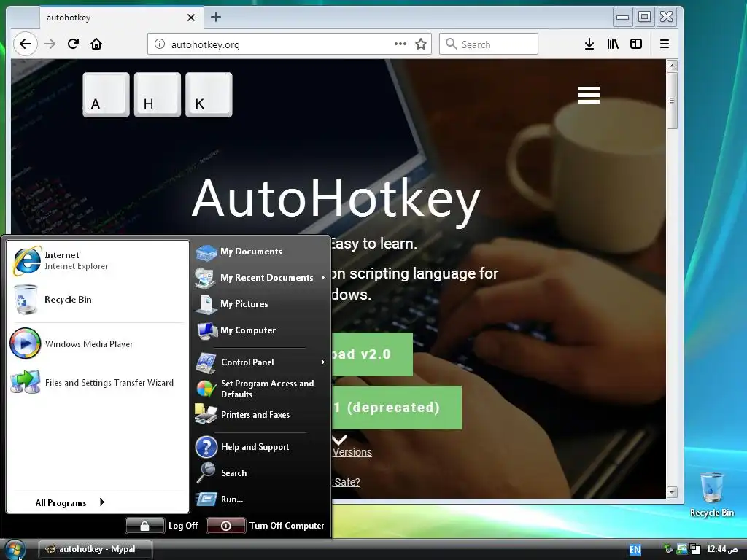This screenshot has height=560, width=747.
Task: Open My Computer in Start menu
Action: tap(261, 330)
